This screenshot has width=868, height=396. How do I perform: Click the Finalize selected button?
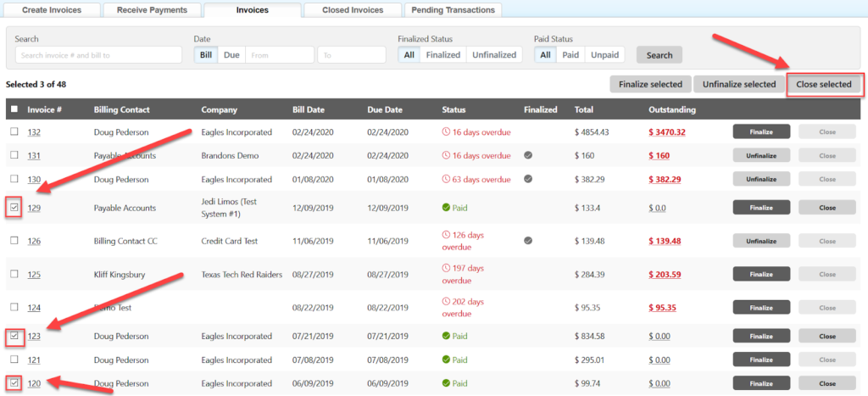point(650,84)
